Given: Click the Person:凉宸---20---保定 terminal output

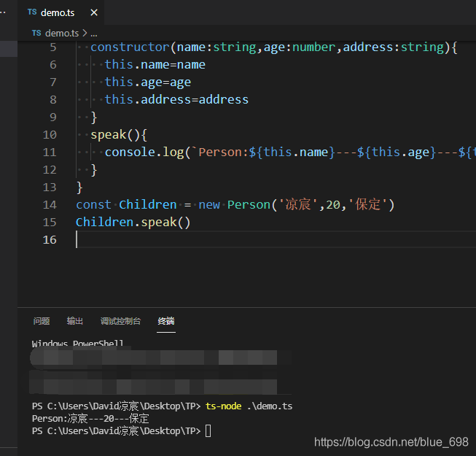Looking at the screenshot, I should click(x=90, y=419).
